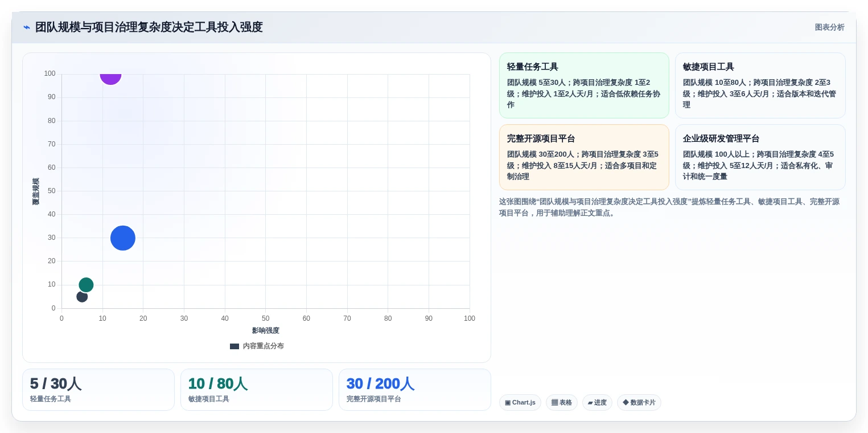
Task: Click the 影响强度 x-axis title
Action: tap(266, 330)
